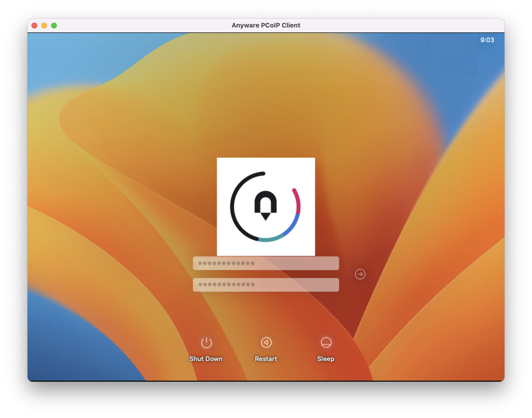Click the Restart icon
The height and width of the screenshot is (418, 532).
pyautogui.click(x=266, y=342)
